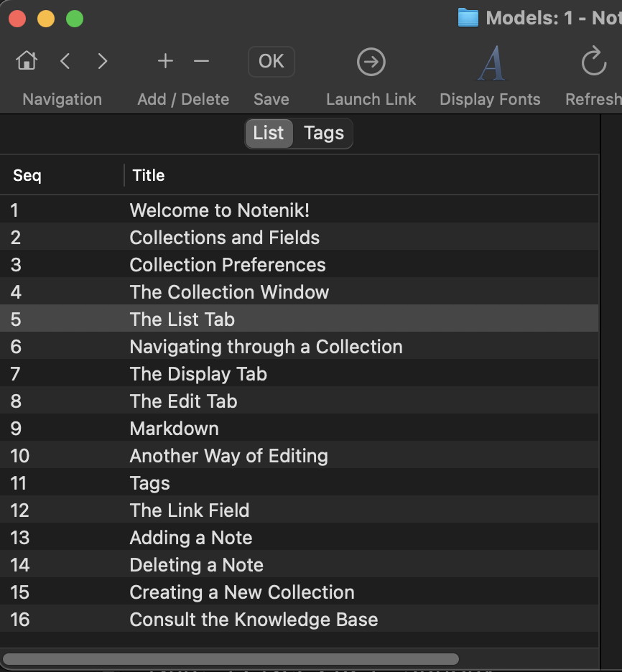Screen dimensions: 622x672
Task: Go to previous note with back arrow
Action: pos(65,62)
